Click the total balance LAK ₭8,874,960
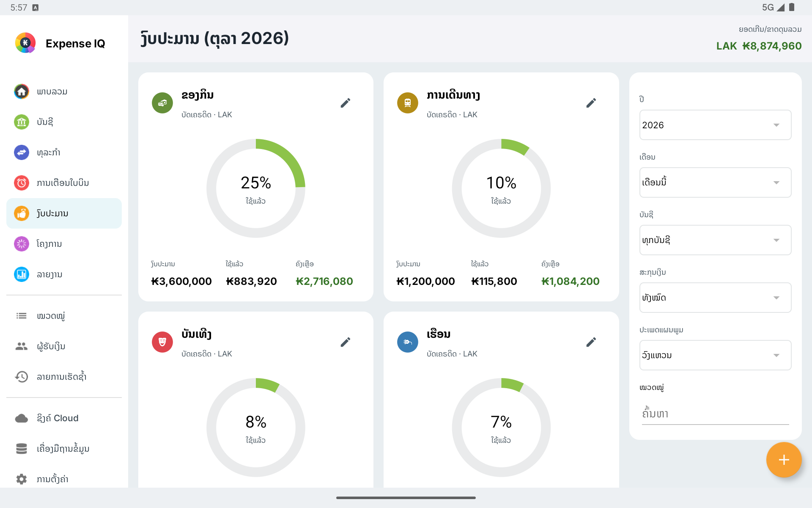 point(759,46)
